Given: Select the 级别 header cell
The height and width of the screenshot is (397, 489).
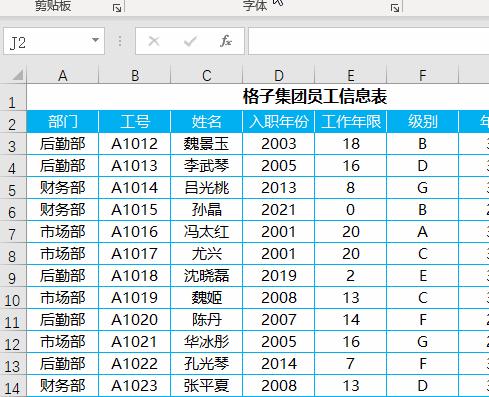Looking at the screenshot, I should click(423, 121).
